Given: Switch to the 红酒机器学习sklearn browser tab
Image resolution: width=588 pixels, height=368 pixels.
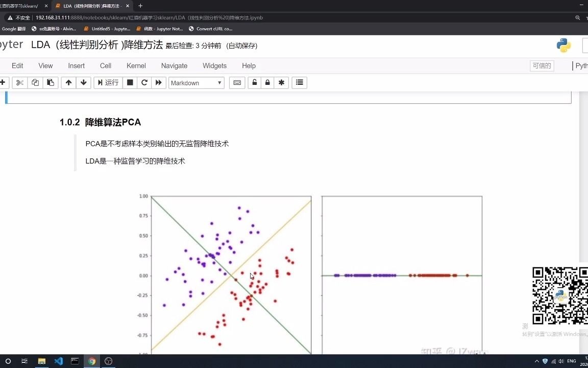Looking at the screenshot, I should [20, 6].
